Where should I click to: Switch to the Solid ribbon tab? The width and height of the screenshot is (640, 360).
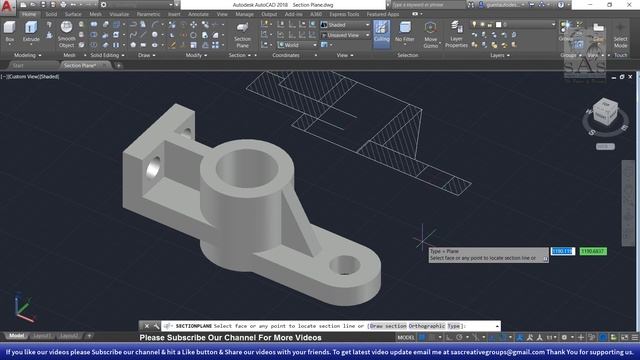tap(51, 14)
